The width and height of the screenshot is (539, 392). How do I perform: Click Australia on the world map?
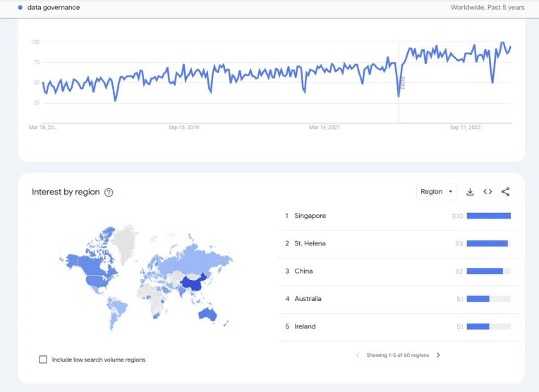(207, 314)
